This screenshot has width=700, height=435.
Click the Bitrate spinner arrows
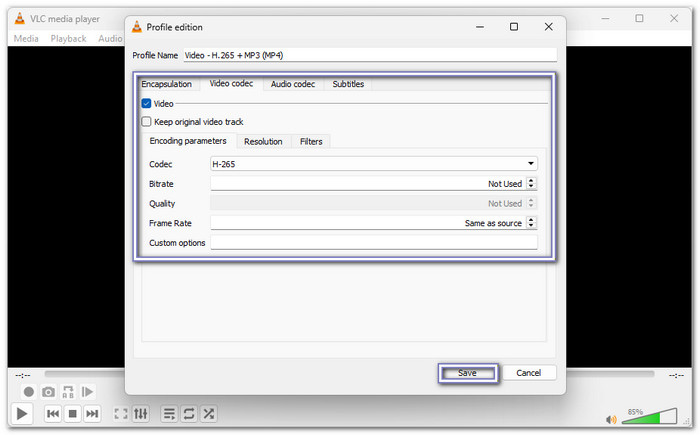531,184
